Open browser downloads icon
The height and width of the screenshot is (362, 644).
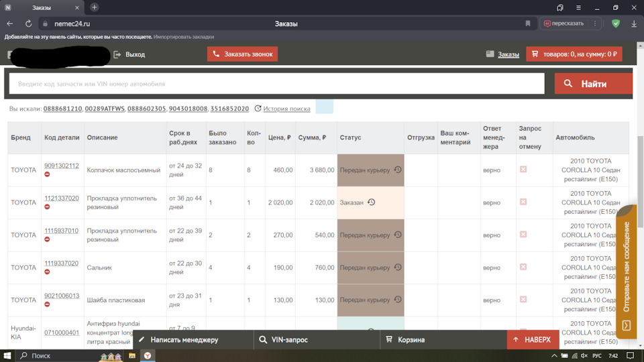(x=634, y=24)
